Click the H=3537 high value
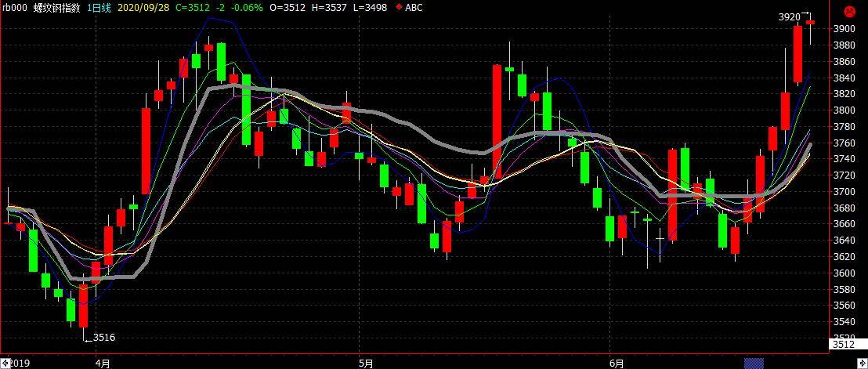This screenshot has height=369, width=868. [329, 8]
